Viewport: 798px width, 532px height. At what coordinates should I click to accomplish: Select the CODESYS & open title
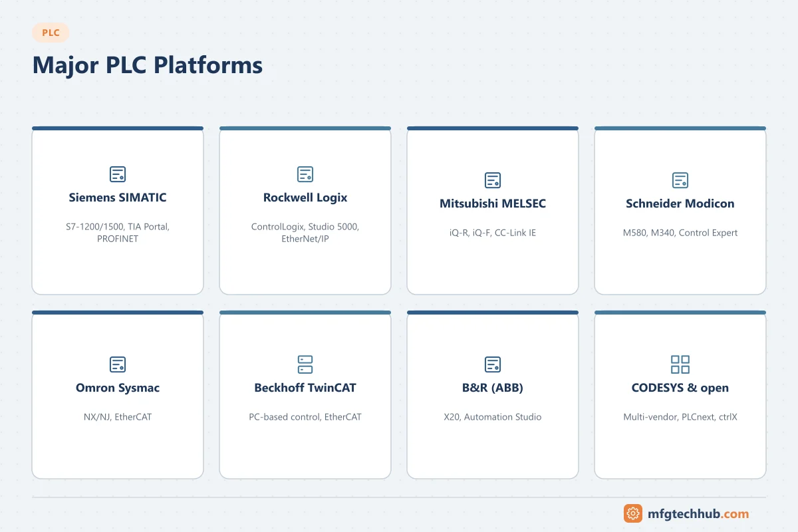[x=680, y=388]
